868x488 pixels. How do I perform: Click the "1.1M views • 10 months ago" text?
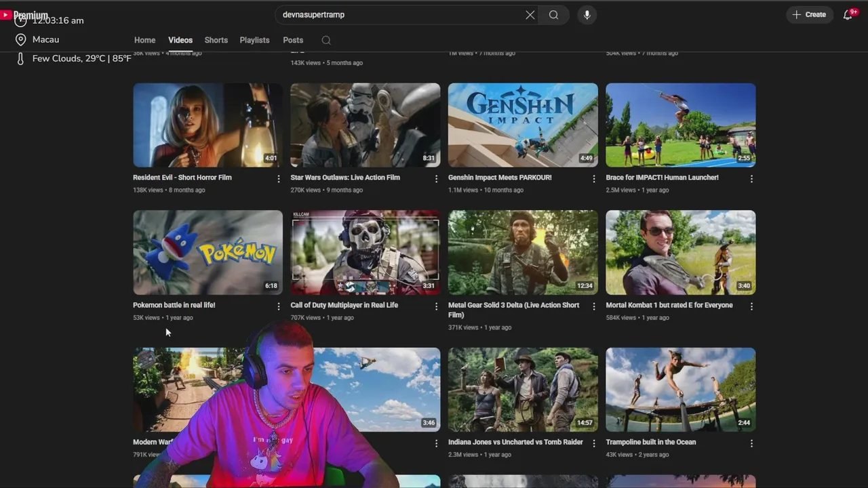coord(486,190)
